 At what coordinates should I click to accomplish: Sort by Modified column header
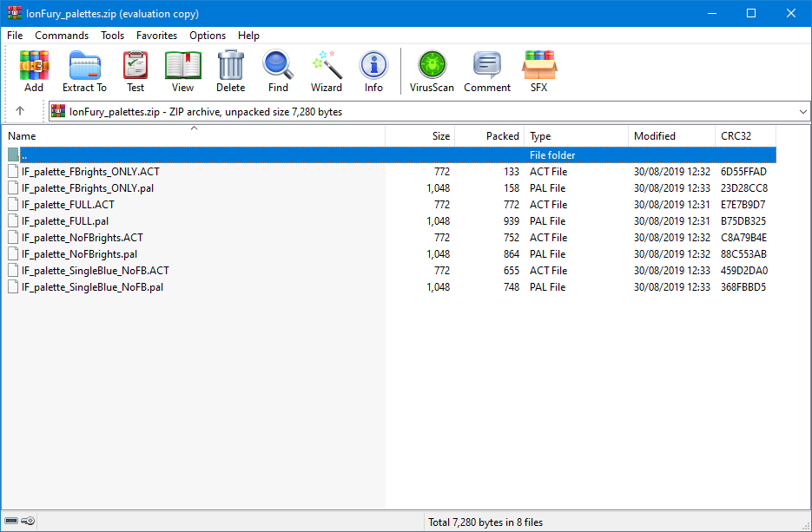point(671,136)
